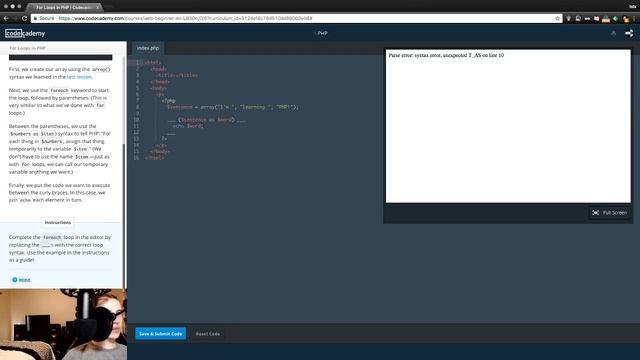Select the index.php editor tab
The height and width of the screenshot is (360, 640).
tap(148, 48)
